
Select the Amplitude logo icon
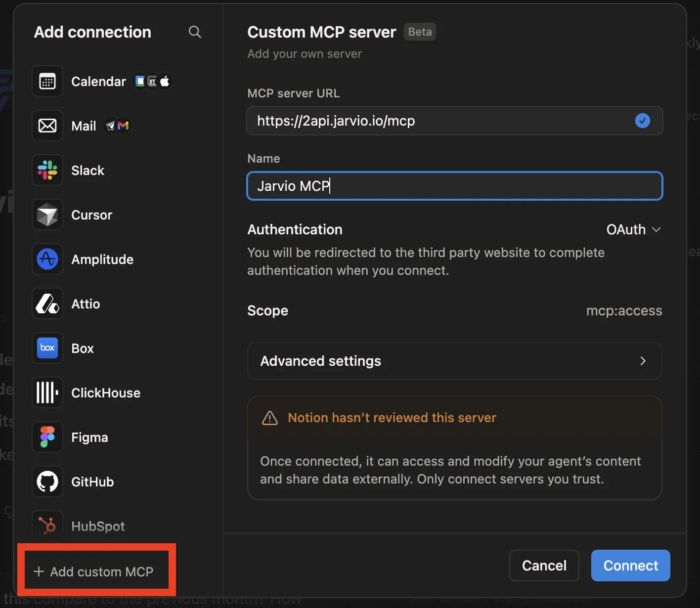coord(47,259)
